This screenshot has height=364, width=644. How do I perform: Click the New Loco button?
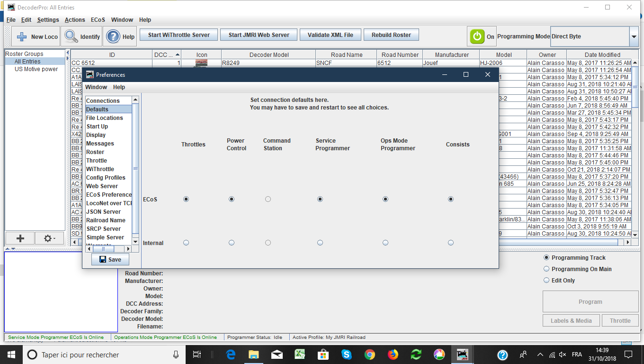point(36,36)
